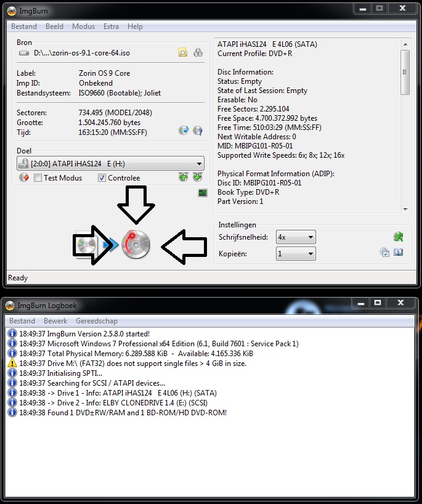
Task: Select the Microsoft Windows 7 Professional log line
Action: point(159,344)
